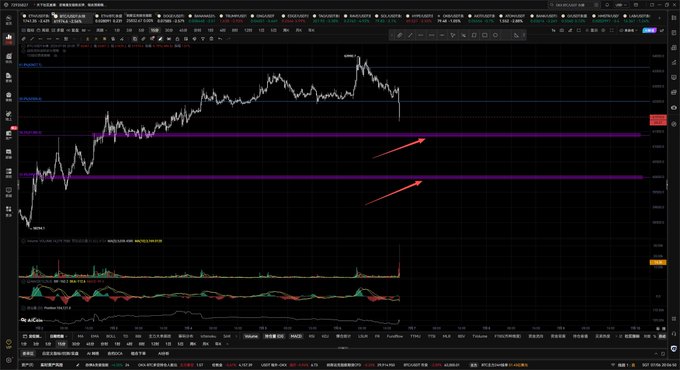
Task: Toggle the KDJ indicator
Action: [325, 336]
